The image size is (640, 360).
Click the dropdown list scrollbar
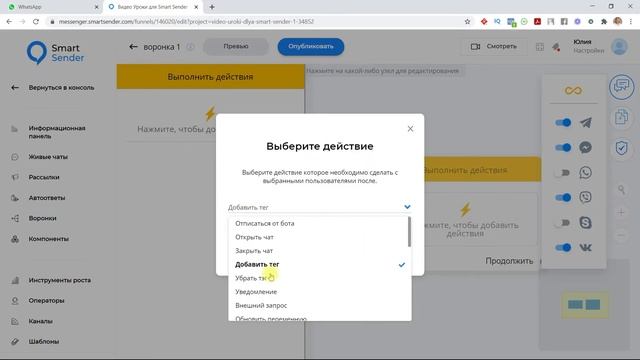coord(409,231)
